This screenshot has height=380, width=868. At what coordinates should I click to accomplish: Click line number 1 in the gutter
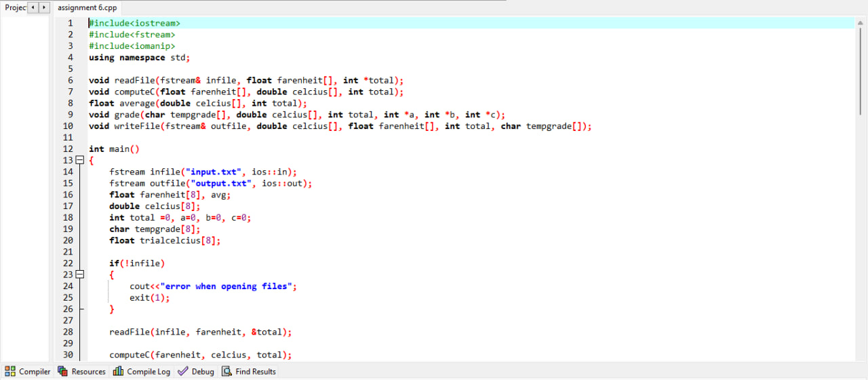tap(70, 23)
